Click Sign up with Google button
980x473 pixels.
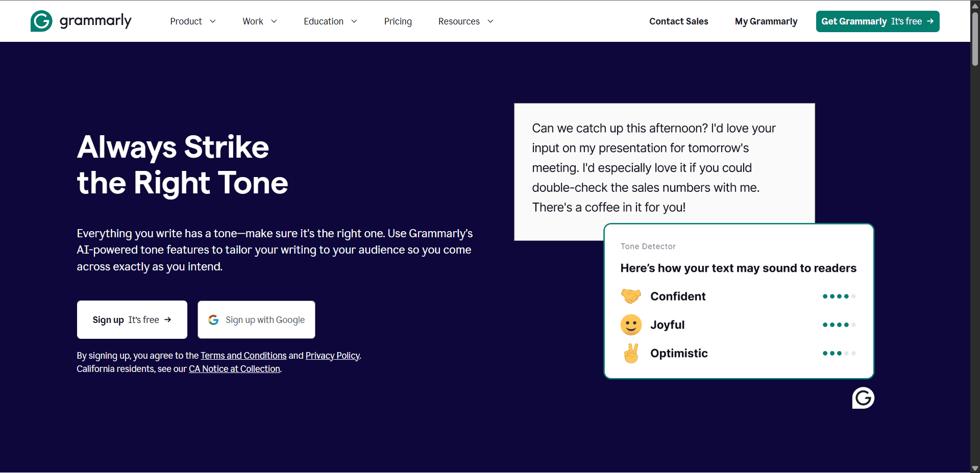tap(256, 319)
